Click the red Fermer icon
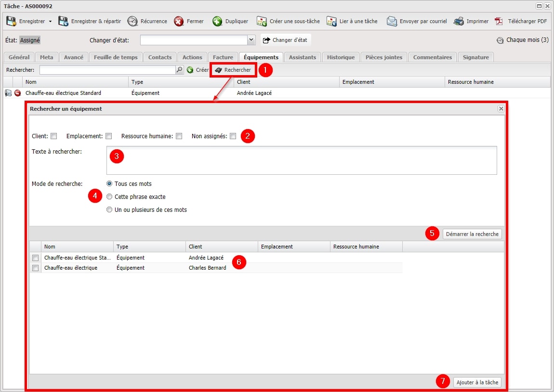Image resolution: width=554 pixels, height=392 pixels. pyautogui.click(x=179, y=21)
